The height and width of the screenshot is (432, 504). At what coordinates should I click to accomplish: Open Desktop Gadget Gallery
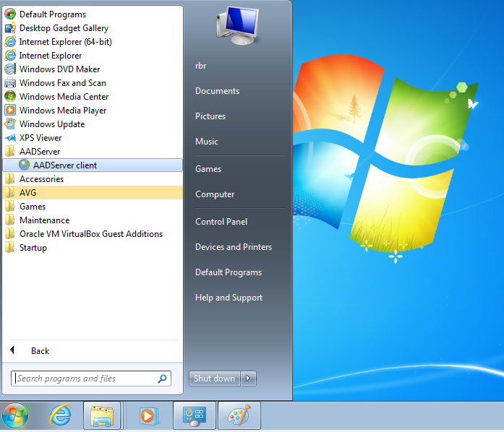pyautogui.click(x=64, y=28)
